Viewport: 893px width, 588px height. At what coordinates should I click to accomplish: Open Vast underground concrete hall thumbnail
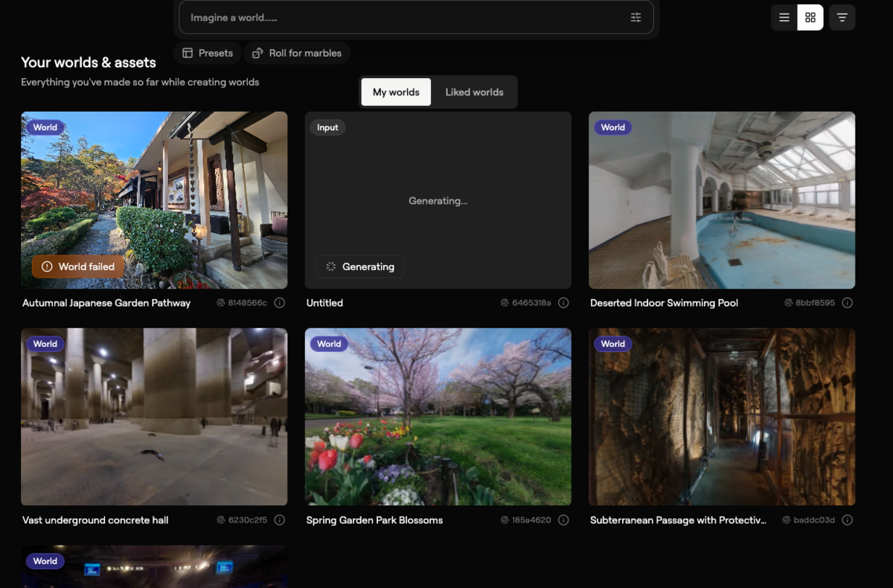click(154, 417)
